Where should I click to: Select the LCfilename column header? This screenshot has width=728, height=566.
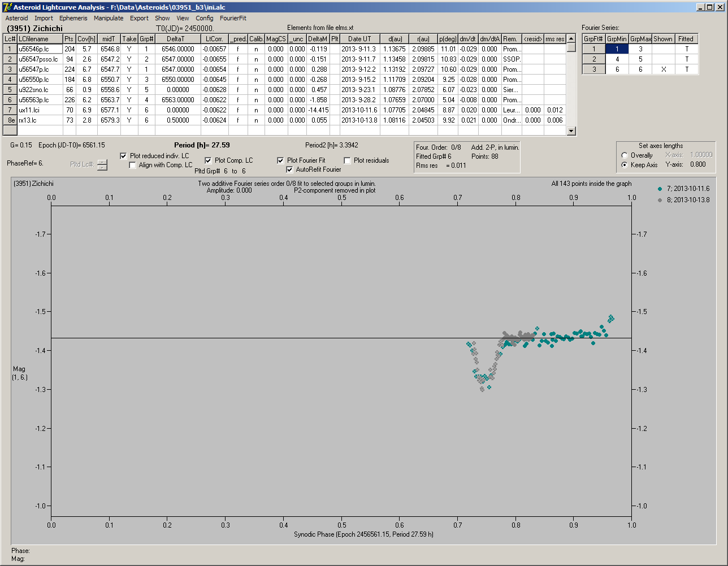click(40, 39)
